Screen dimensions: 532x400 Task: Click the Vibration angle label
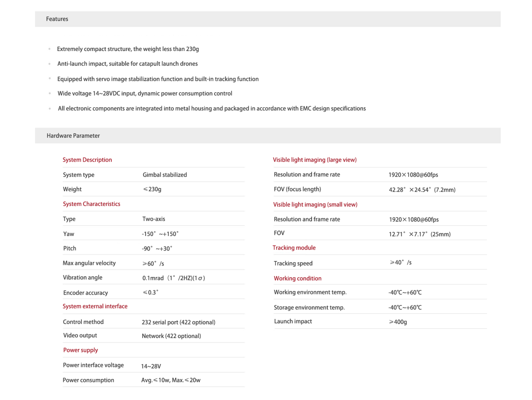pyautogui.click(x=83, y=278)
